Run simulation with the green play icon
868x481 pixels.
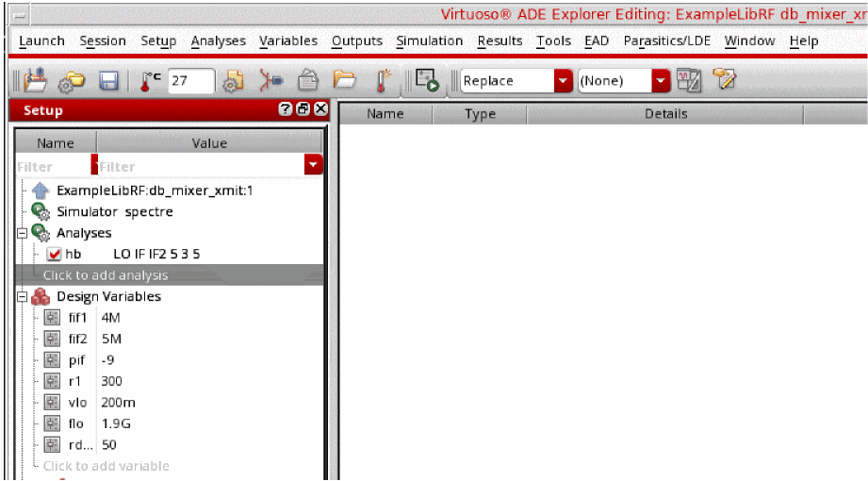point(427,81)
